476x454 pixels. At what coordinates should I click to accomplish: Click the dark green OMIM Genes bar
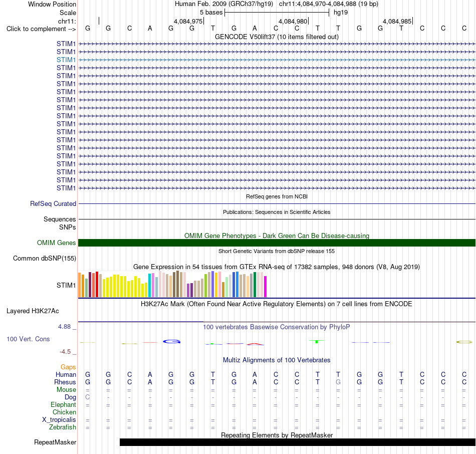pos(277,243)
